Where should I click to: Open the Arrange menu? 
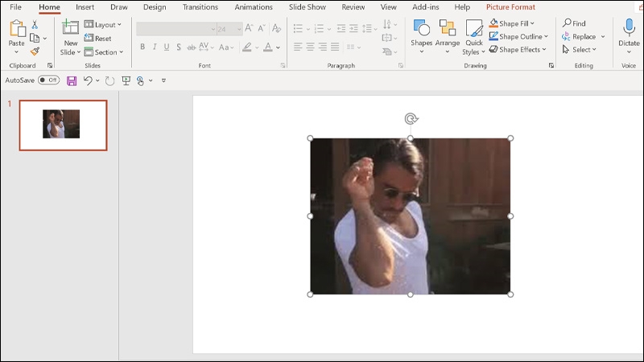pos(448,37)
